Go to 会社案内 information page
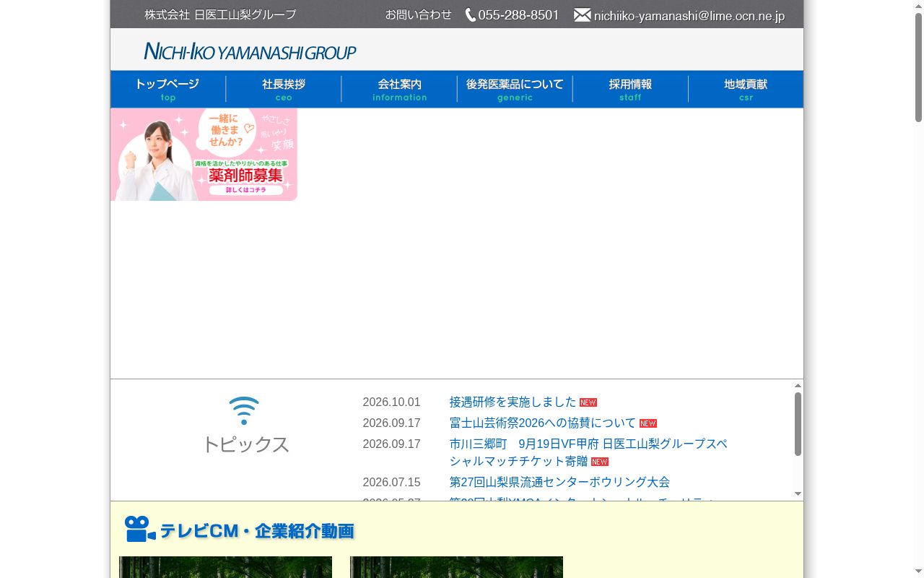This screenshot has width=924, height=578. coord(399,89)
